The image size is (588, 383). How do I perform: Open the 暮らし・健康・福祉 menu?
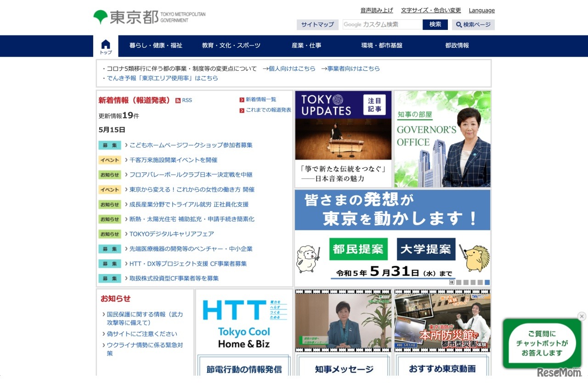156,46
